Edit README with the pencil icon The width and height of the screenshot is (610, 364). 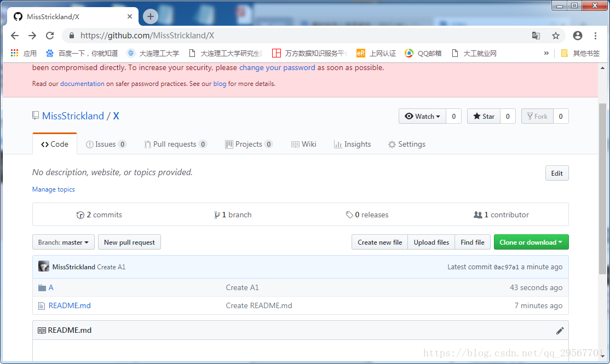[560, 331]
